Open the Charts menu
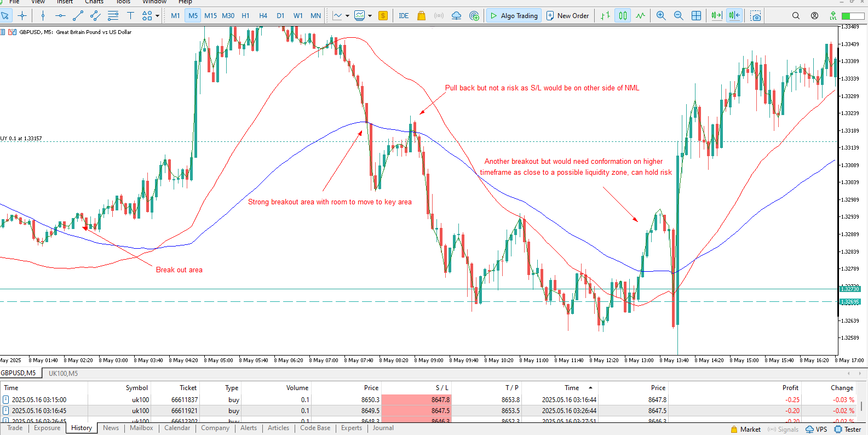Viewport: 868px width, 435px height. (94, 2)
